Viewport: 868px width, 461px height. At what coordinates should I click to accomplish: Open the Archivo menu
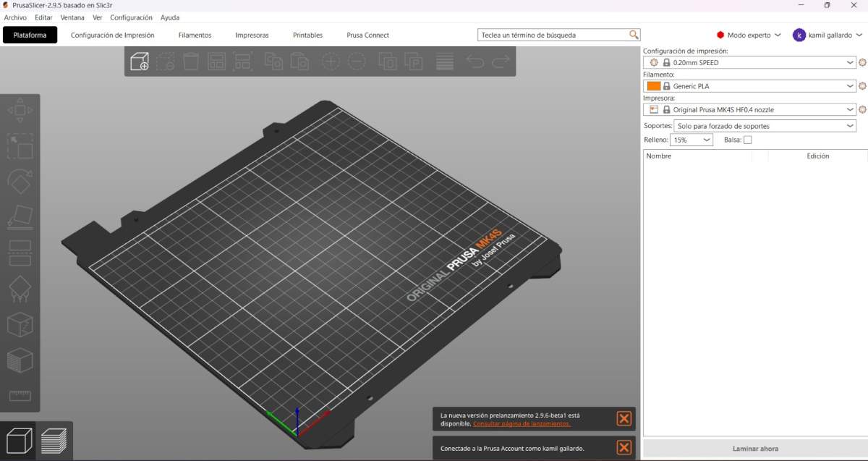[15, 17]
